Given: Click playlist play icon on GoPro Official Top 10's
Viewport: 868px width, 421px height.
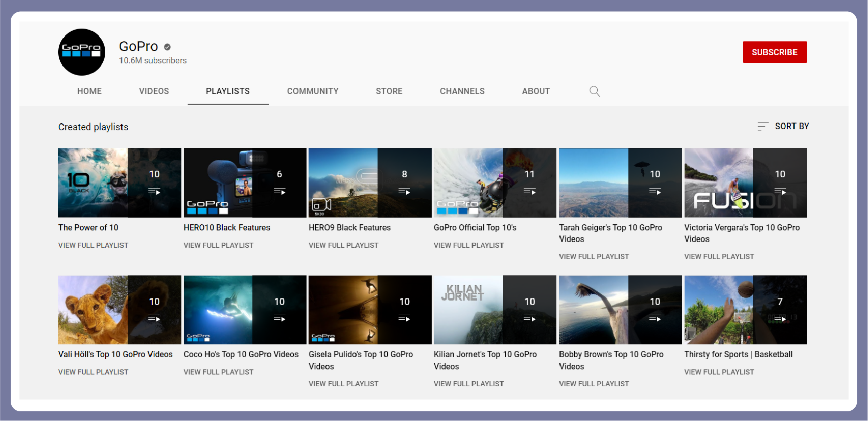Looking at the screenshot, I should click(530, 192).
